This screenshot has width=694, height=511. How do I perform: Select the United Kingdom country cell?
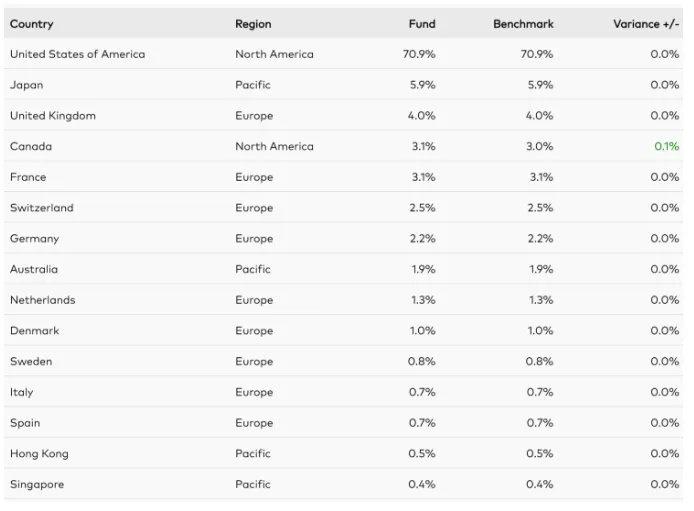coord(53,116)
